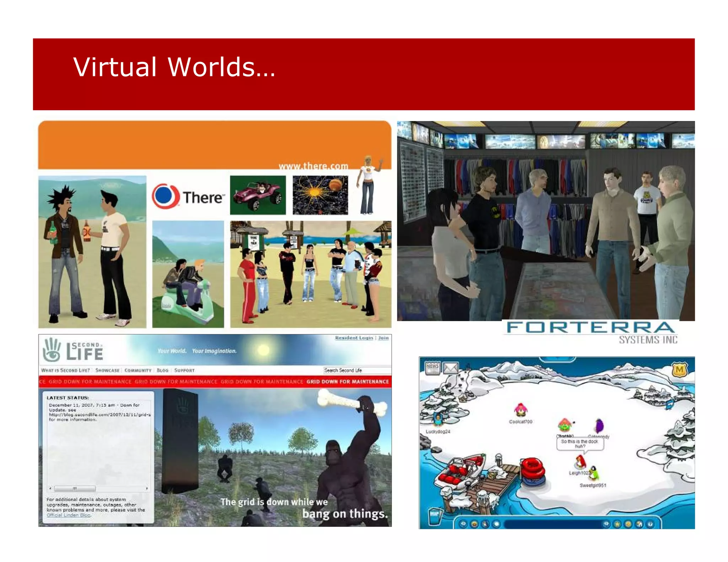Image resolution: width=728 pixels, height=562 pixels.
Task: Click the Forterra clothing store screenshot
Action: pos(546,221)
